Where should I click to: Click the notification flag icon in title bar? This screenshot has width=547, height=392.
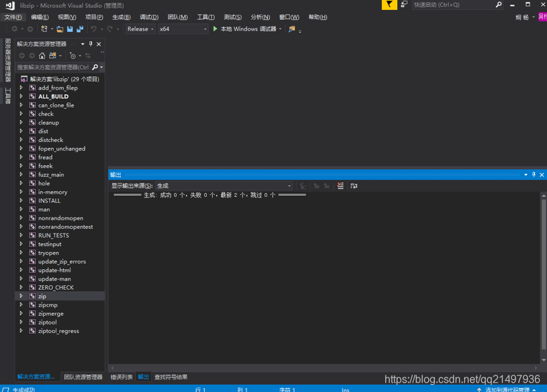coord(389,5)
